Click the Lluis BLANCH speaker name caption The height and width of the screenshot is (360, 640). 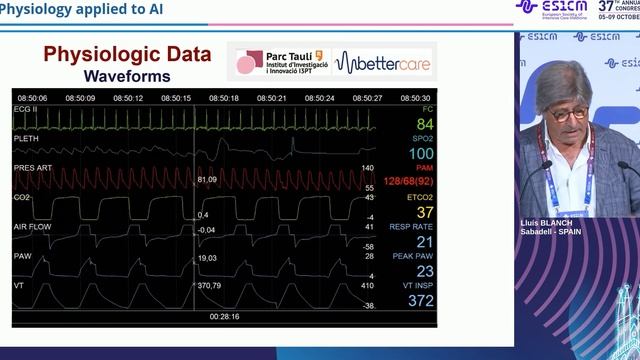point(546,223)
